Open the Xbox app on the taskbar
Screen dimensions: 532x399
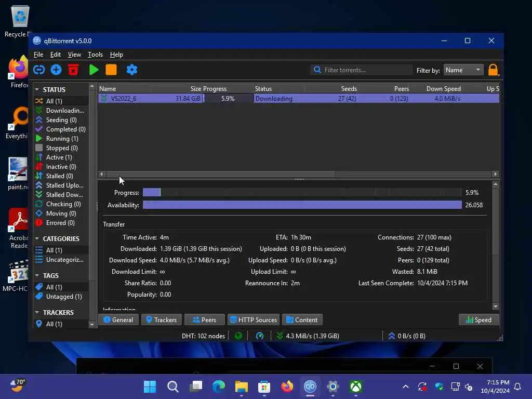tap(355, 387)
